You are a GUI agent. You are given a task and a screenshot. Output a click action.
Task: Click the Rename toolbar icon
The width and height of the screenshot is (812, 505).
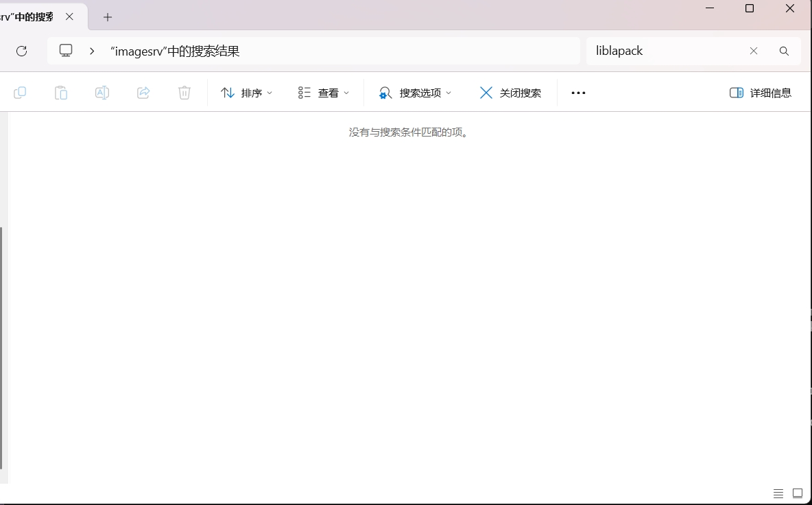tap(102, 93)
